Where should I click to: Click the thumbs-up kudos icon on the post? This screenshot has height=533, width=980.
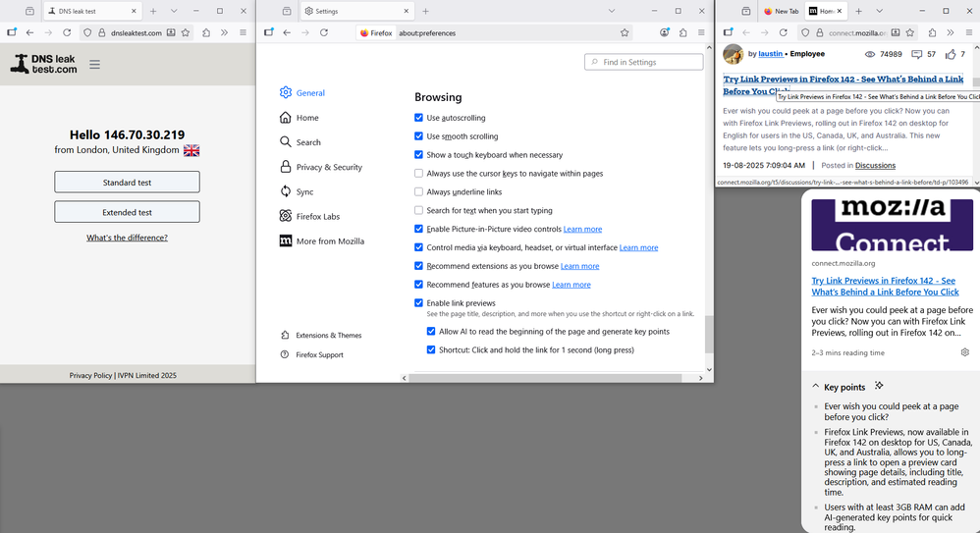pyautogui.click(x=952, y=54)
